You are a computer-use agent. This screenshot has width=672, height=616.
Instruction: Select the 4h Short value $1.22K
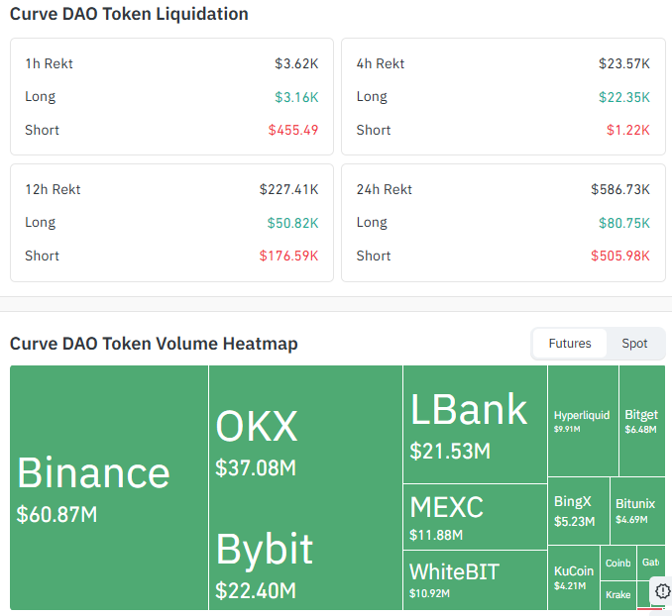(x=627, y=130)
